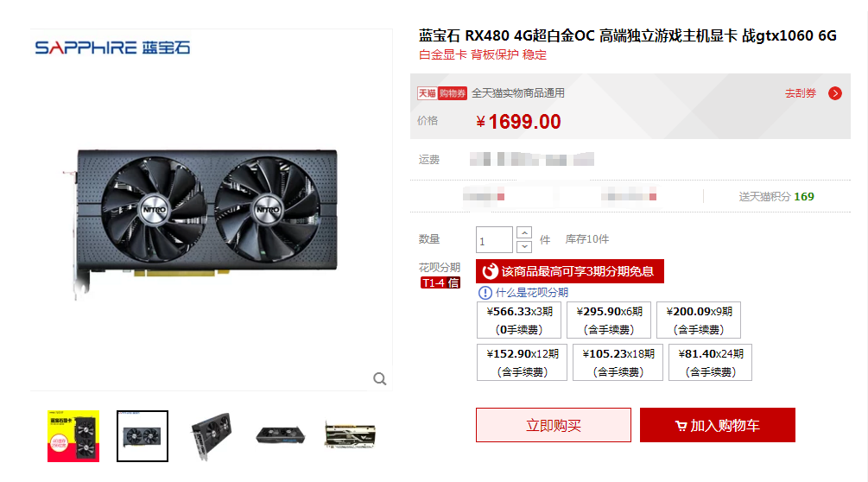Click the Huabei icon in the red installment banner
The width and height of the screenshot is (868, 482).
490,271
